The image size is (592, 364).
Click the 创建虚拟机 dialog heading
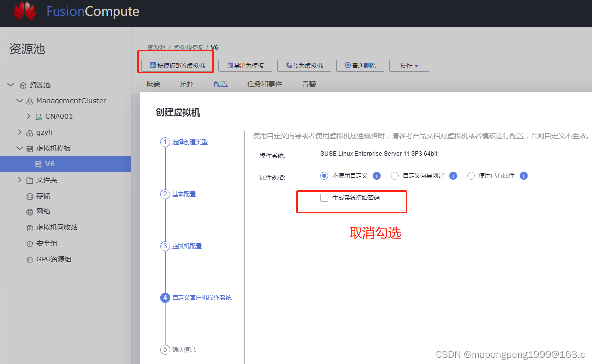[x=178, y=112]
